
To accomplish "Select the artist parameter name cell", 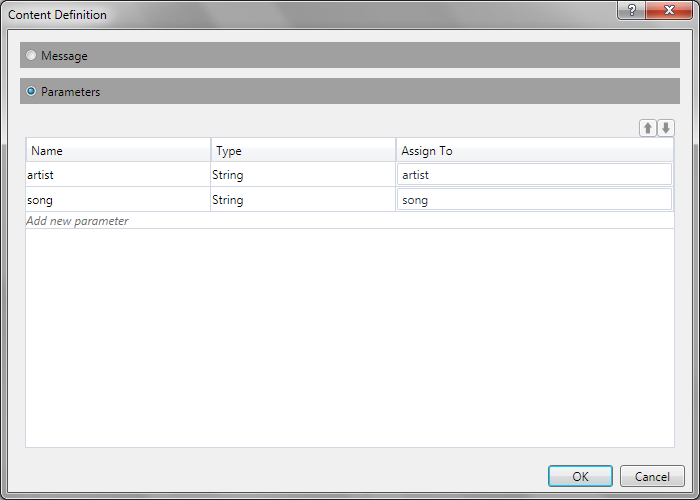I will click(118, 175).
